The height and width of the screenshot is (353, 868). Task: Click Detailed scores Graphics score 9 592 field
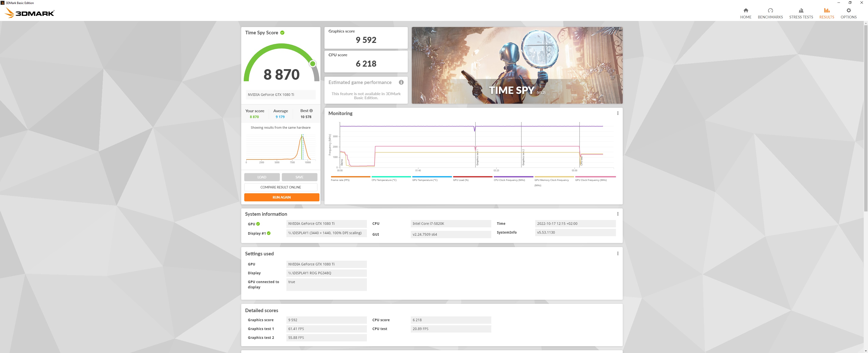pyautogui.click(x=326, y=320)
